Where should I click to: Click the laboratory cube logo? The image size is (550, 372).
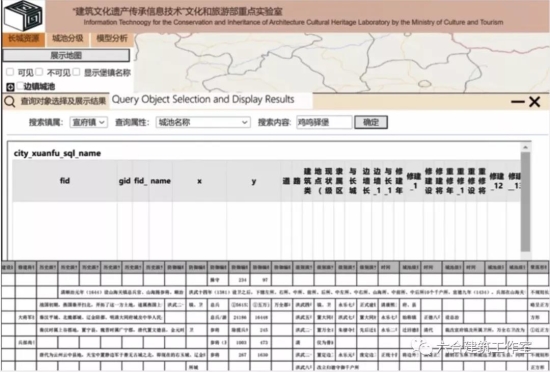(x=23, y=16)
